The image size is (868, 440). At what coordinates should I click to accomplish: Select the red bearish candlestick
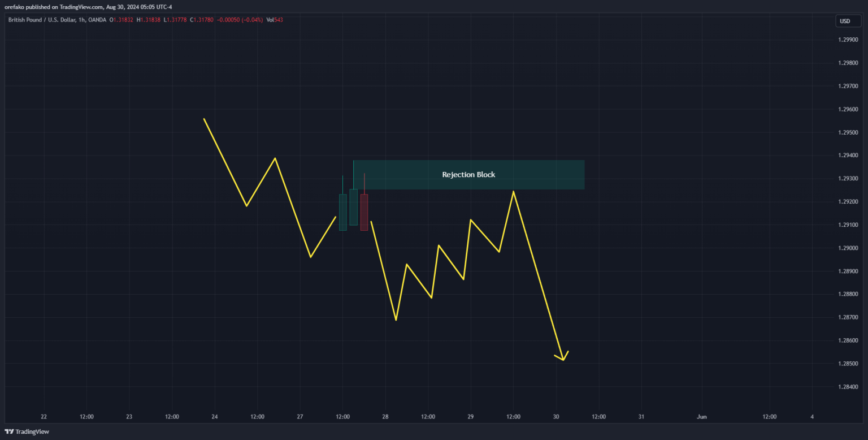(364, 212)
